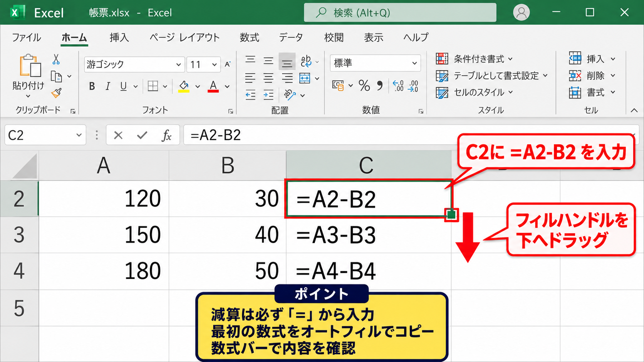The image size is (644, 362).
Task: Open 条件付き書式 conditional formatting menu
Action: [x=474, y=59]
